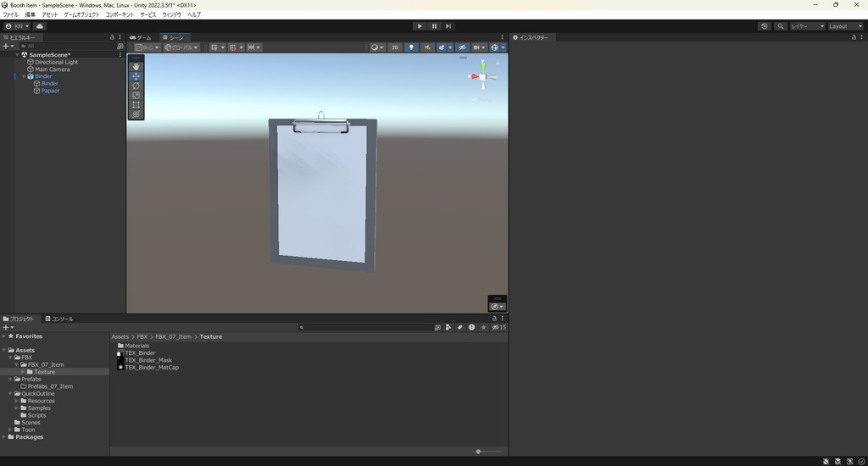Image resolution: width=868 pixels, height=466 pixels.
Task: Click the bug debug mode icon in status bar
Action: pos(826,462)
